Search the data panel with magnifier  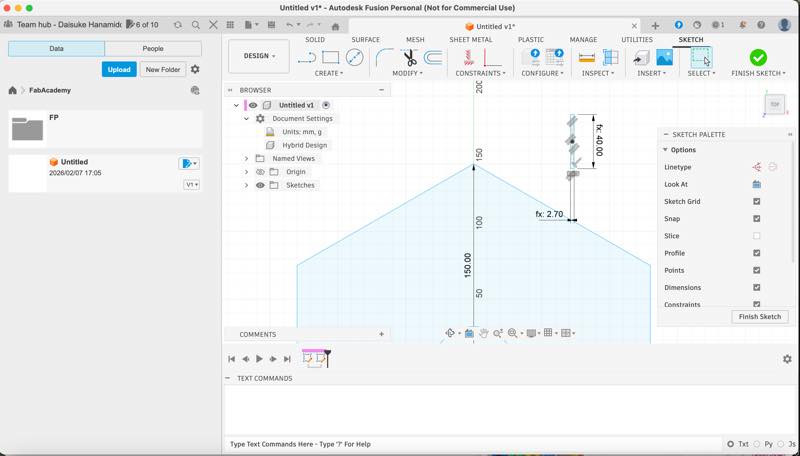point(195,24)
